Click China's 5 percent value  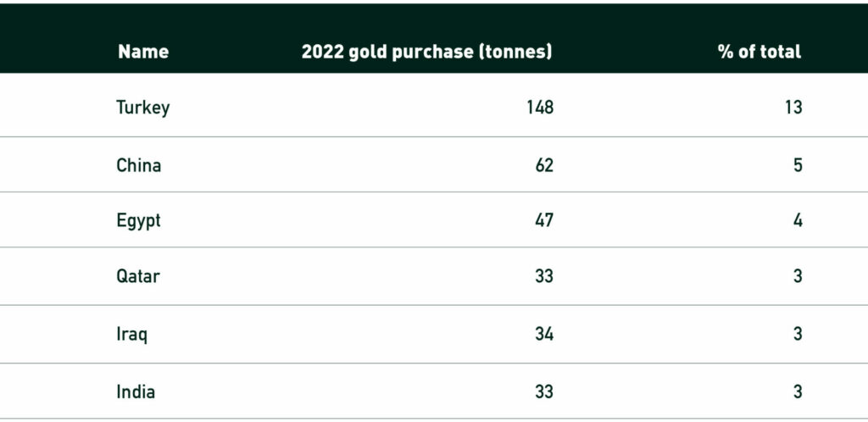point(798,165)
